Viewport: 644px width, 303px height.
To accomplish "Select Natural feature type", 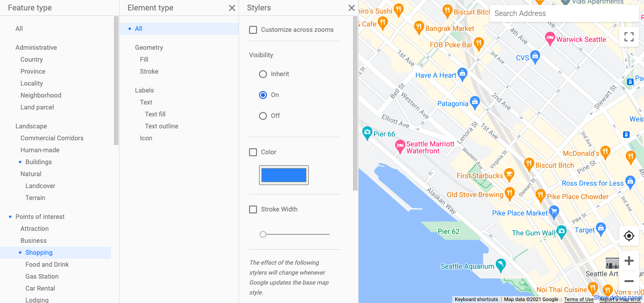I will pos(31,174).
